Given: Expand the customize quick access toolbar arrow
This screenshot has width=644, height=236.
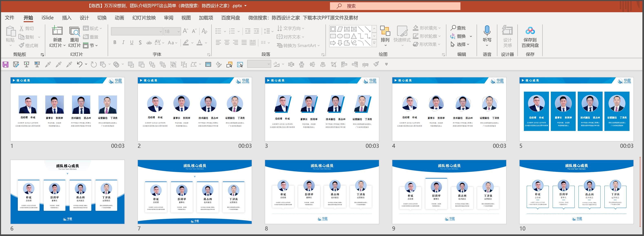Looking at the screenshot, I should [386, 64].
